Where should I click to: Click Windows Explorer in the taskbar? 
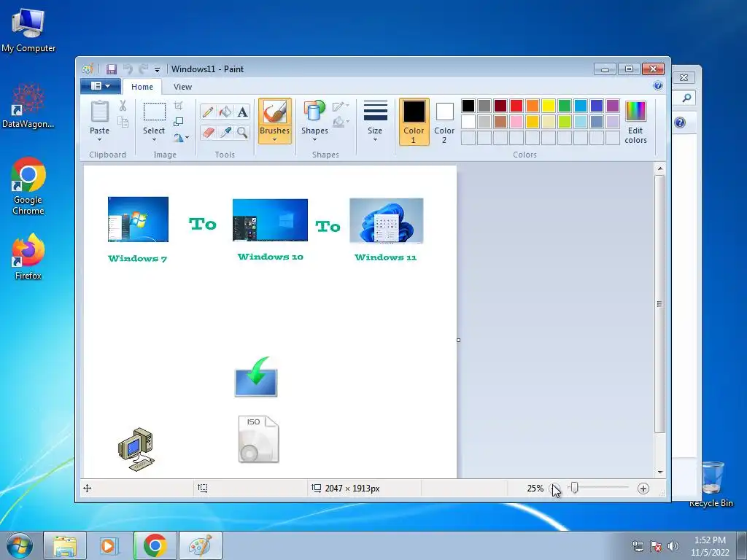pos(65,545)
